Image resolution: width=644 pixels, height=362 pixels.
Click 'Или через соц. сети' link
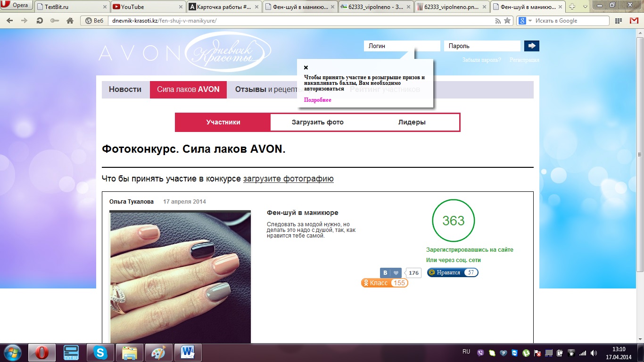(x=454, y=260)
